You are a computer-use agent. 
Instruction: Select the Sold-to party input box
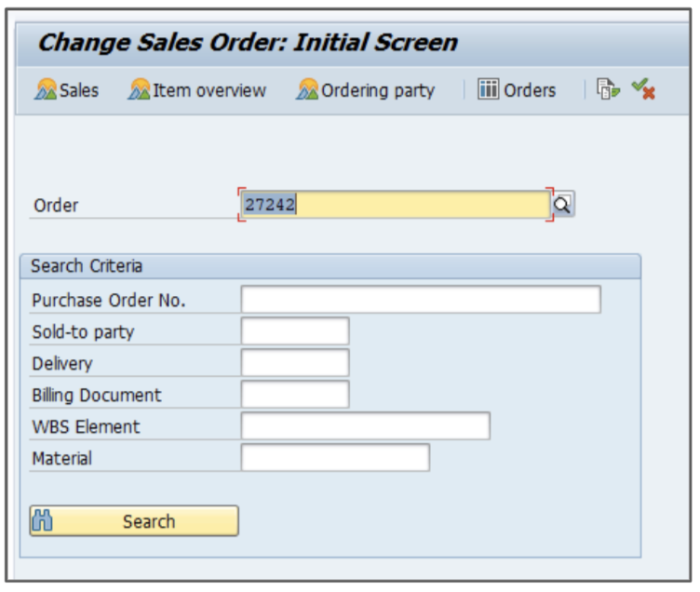295,331
